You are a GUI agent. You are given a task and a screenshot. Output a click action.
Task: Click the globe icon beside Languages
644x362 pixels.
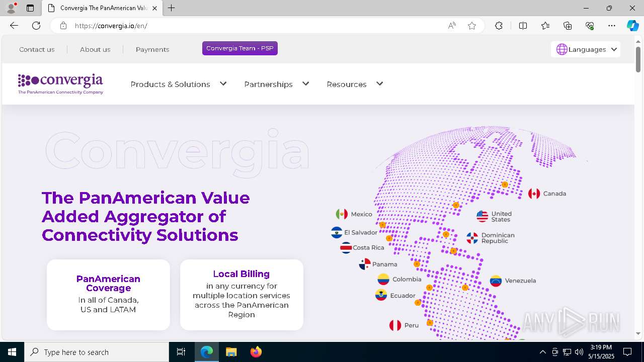click(562, 49)
